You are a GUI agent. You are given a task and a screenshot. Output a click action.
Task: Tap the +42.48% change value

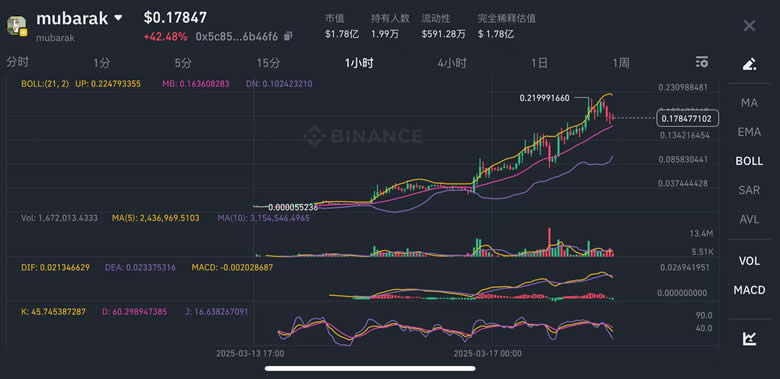(166, 36)
